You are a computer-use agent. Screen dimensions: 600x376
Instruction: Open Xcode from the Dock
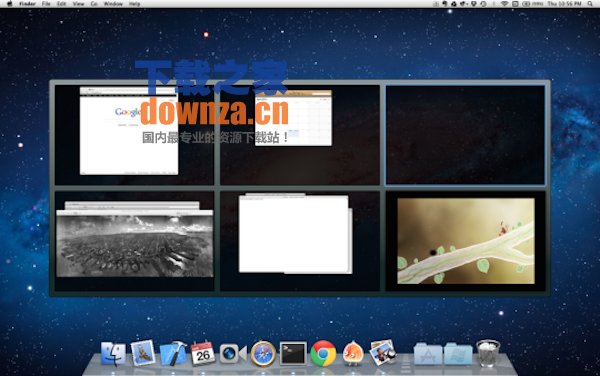[173, 353]
